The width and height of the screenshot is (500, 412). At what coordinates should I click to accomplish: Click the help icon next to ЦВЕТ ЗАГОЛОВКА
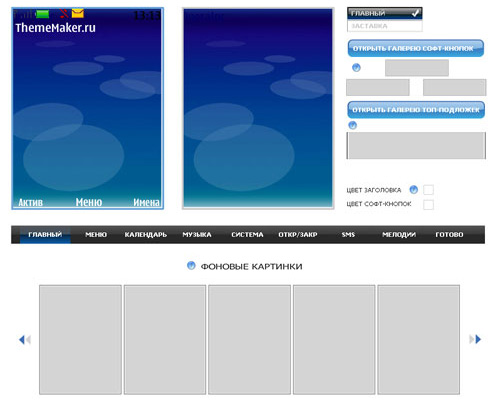click(414, 190)
